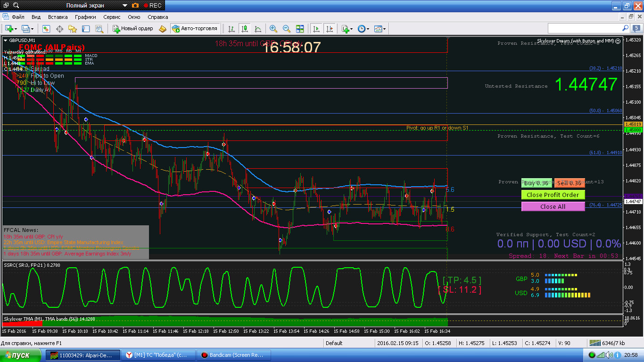The height and width of the screenshot is (362, 644).
Task: Click the pink Close All button
Action: pyautogui.click(x=553, y=206)
